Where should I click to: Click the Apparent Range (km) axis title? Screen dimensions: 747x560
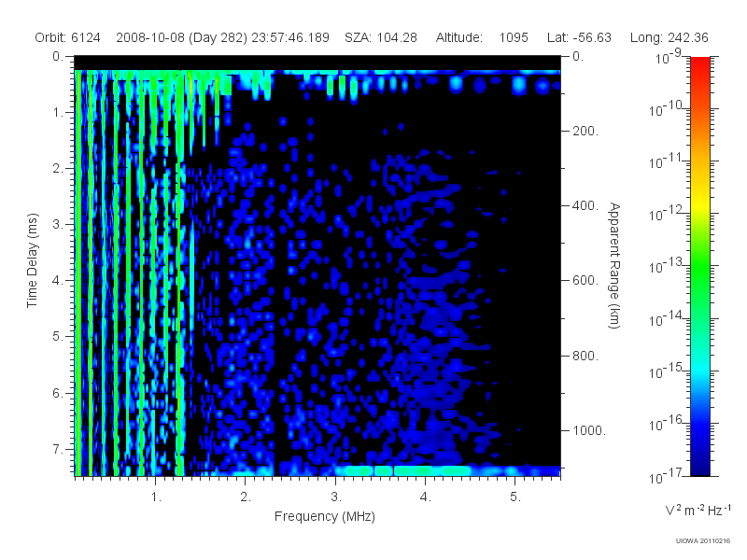click(x=614, y=265)
